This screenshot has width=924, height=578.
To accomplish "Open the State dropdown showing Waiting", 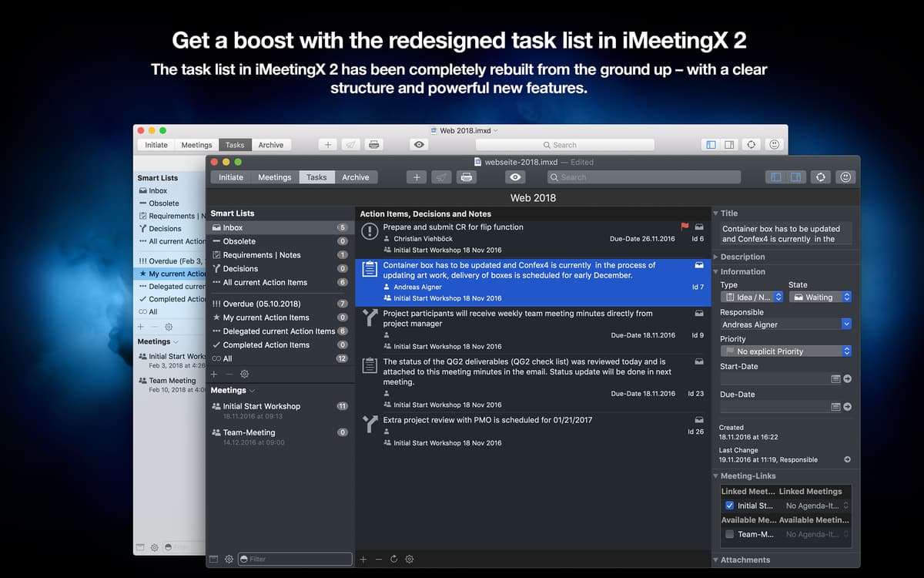I will tap(820, 297).
